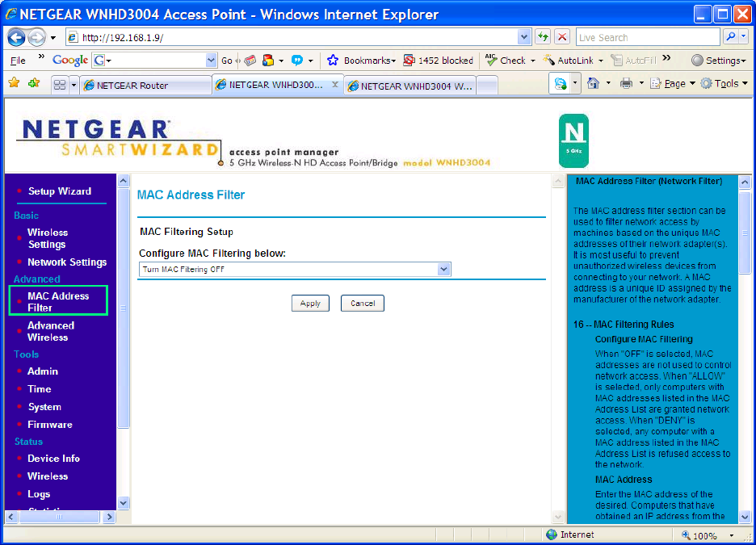Click the Live Search input box

[648, 37]
